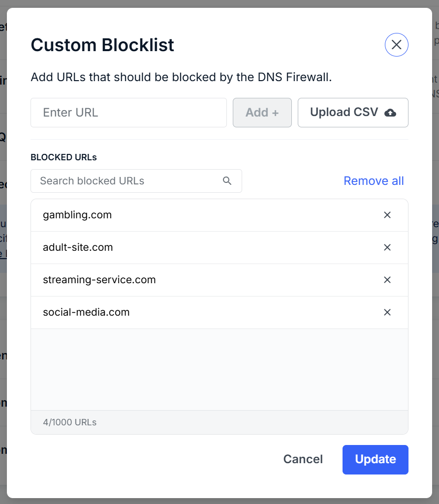The image size is (439, 504).
Task: Click the BLOCKED URLs section heading
Action: tap(64, 157)
